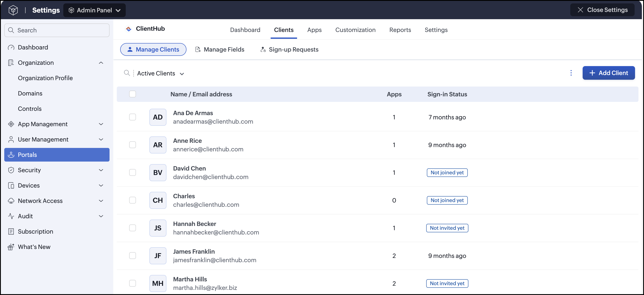Click the Manage Fields icon
Viewport: 644px width, 295px height.
coord(198,49)
